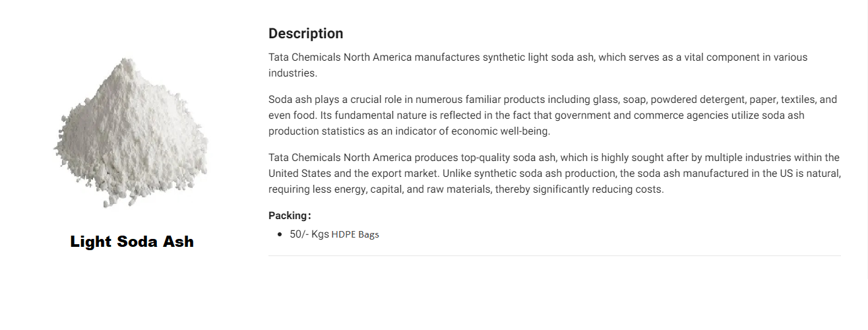The image size is (868, 330).
Task: Click the "Description" heading
Action: tap(305, 34)
